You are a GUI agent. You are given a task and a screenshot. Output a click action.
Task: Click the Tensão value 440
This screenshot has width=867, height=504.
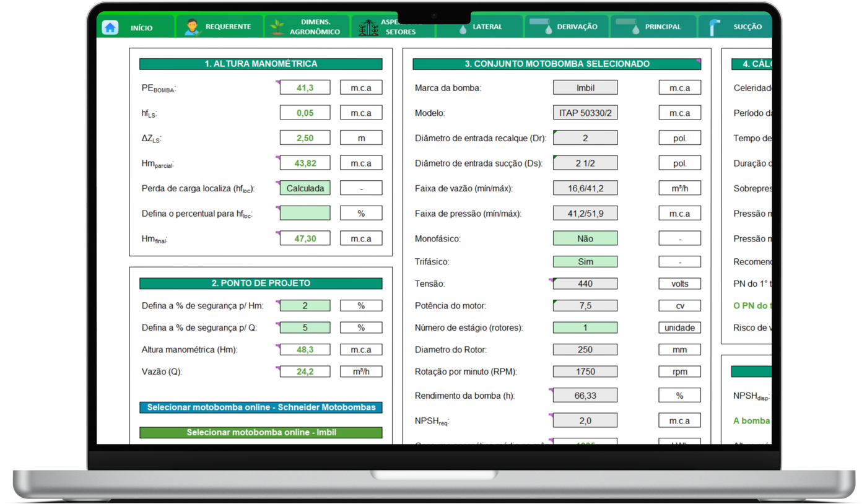click(x=585, y=284)
